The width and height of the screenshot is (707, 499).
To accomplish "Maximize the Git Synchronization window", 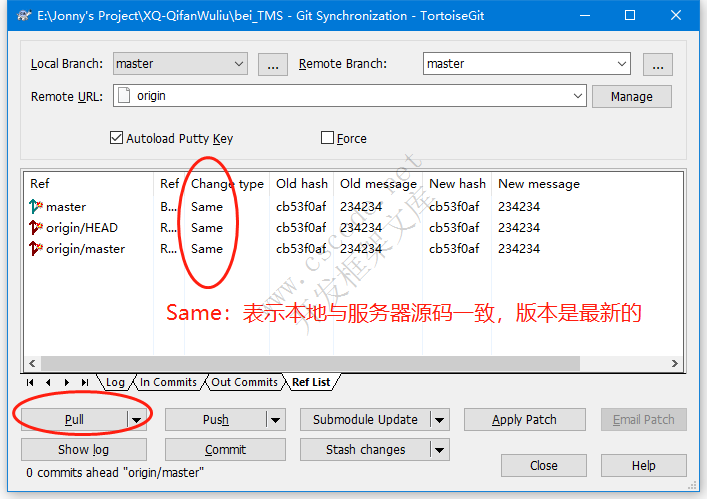I will point(630,15).
